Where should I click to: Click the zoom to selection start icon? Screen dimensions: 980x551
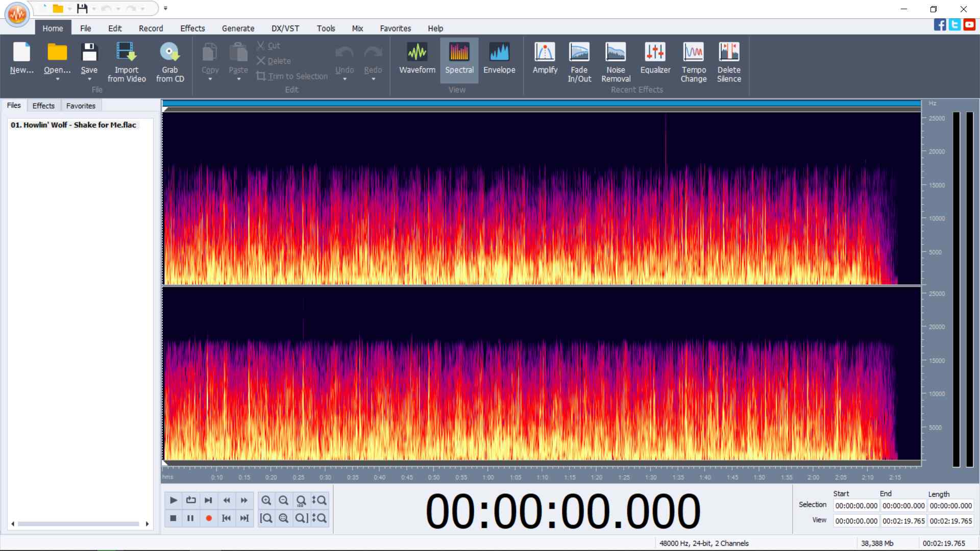click(266, 518)
